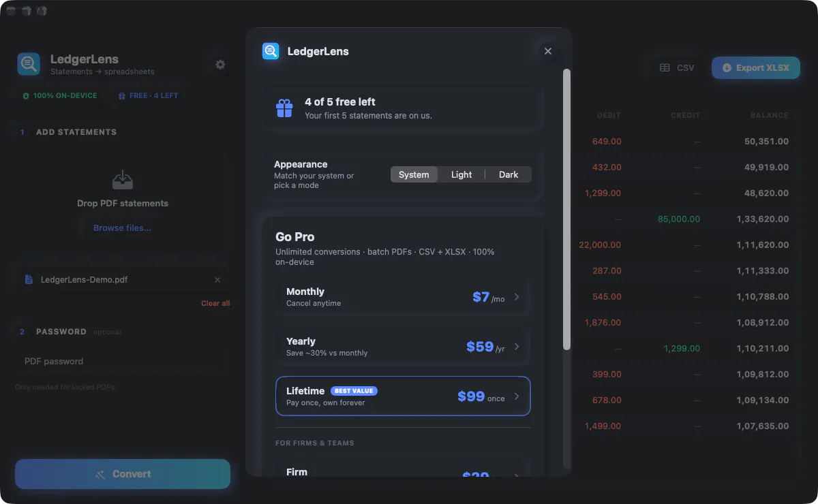Click the CSV export button
Viewport: 818px width, 504px height.
click(x=677, y=68)
